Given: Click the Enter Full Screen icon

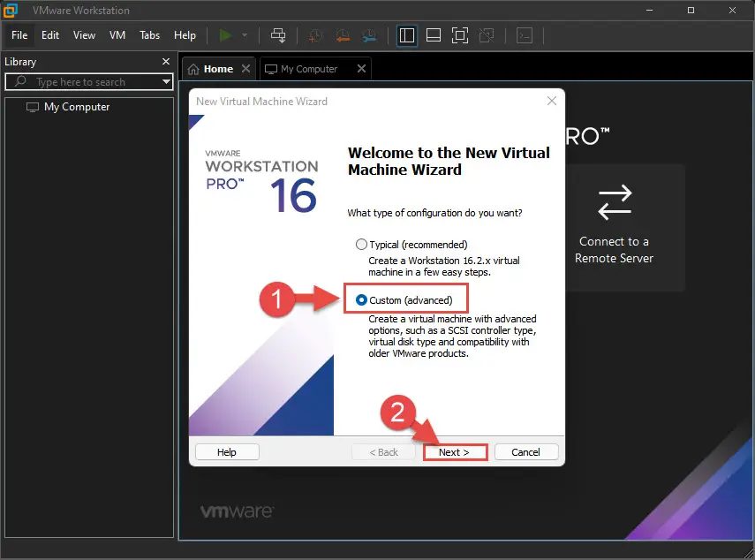Looking at the screenshot, I should [460, 35].
